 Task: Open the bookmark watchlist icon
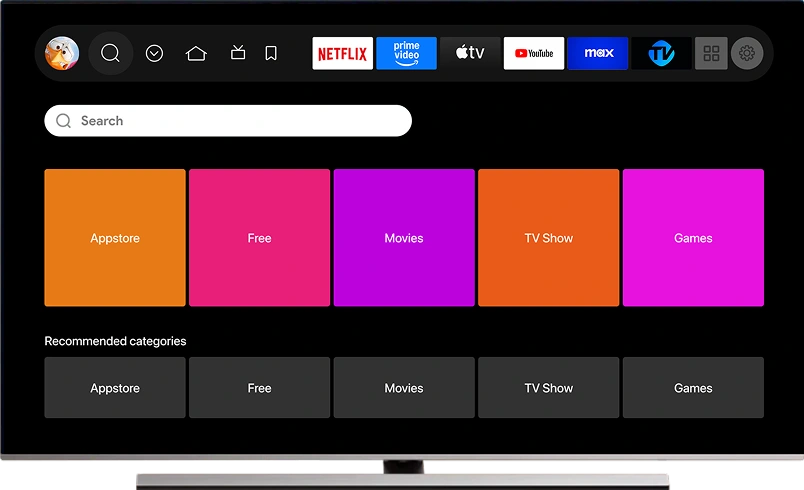coord(271,53)
